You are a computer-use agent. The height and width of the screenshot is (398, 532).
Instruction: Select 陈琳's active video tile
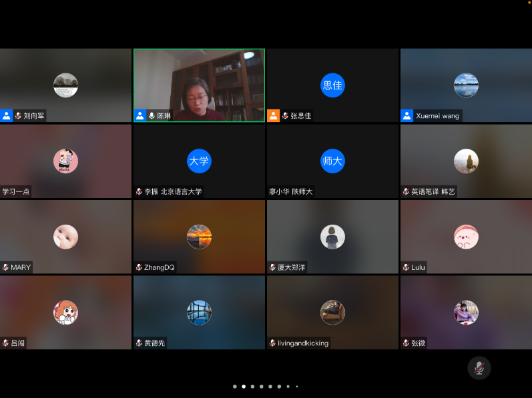point(199,85)
